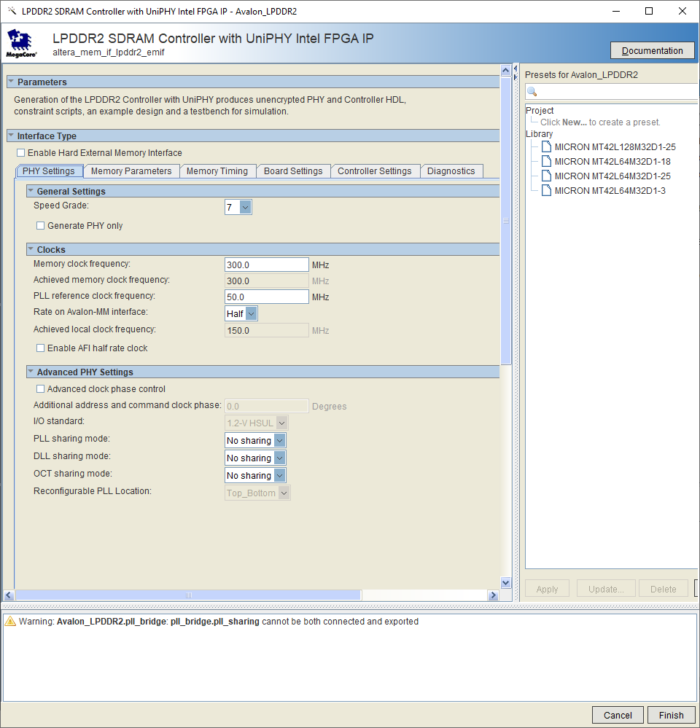Collapse the General Settings section
This screenshot has height=728, width=700.
pos(31,191)
